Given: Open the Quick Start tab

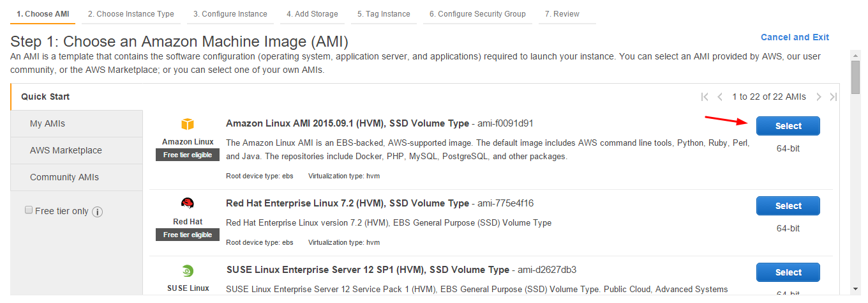Looking at the screenshot, I should pyautogui.click(x=45, y=97).
